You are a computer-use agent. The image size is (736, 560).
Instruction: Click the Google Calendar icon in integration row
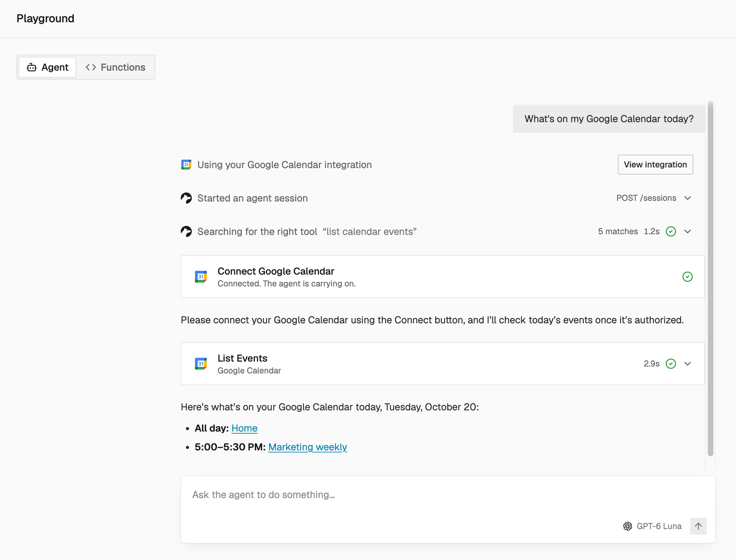pos(186,165)
